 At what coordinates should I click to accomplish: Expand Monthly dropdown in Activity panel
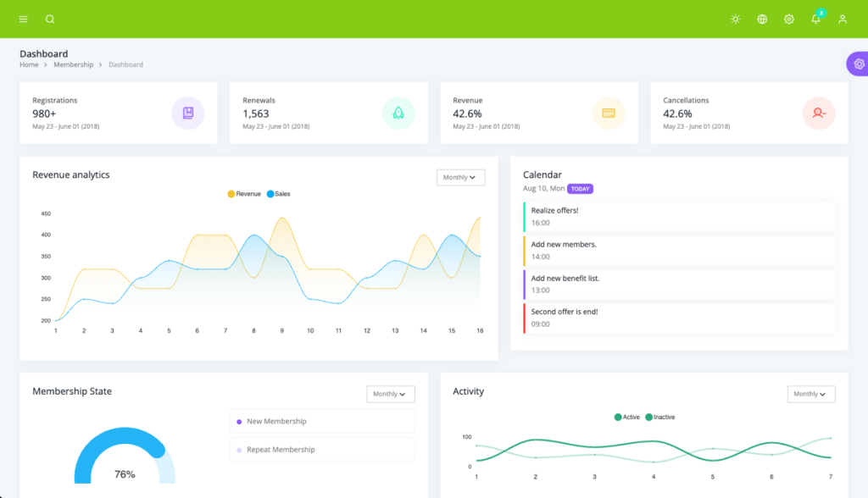click(x=811, y=394)
